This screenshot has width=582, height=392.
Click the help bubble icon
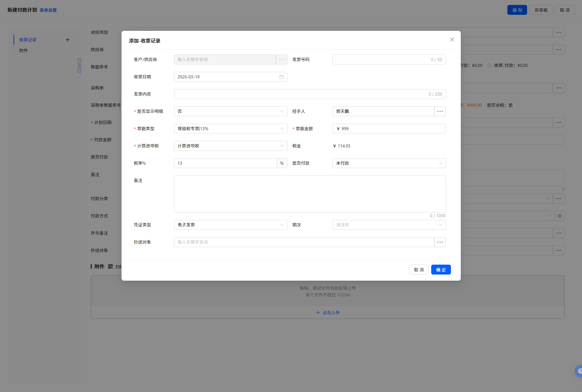(x=579, y=371)
